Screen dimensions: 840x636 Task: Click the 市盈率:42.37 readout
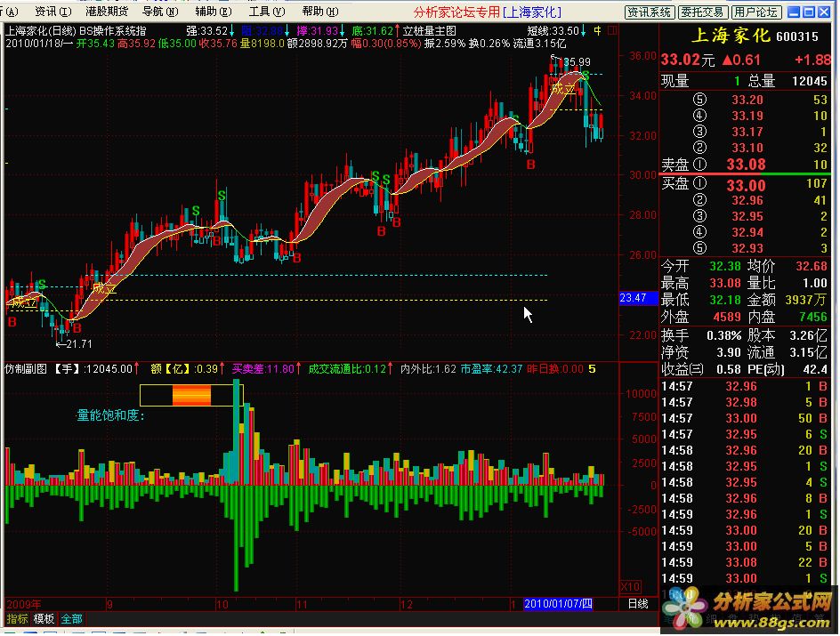(491, 369)
